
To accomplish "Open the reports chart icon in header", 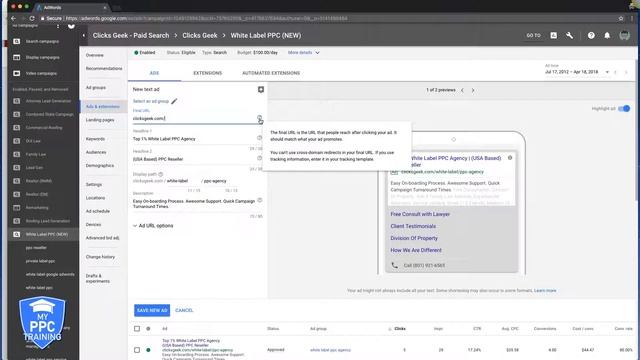I will click(x=553, y=36).
